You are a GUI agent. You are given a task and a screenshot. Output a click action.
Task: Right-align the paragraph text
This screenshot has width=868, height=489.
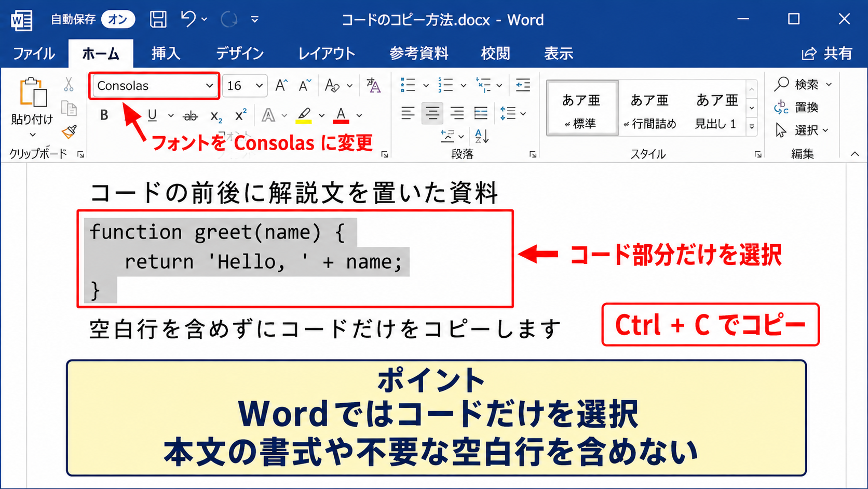pyautogui.click(x=457, y=113)
